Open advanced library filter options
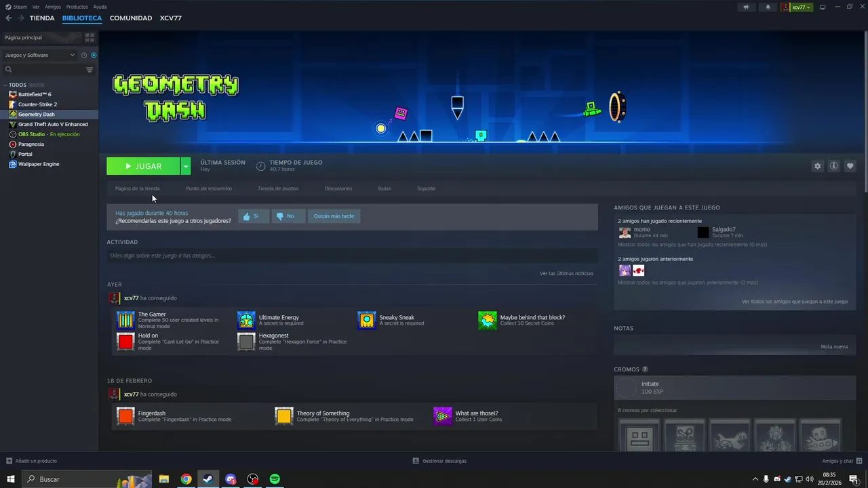The image size is (868, 488). pyautogui.click(x=90, y=70)
